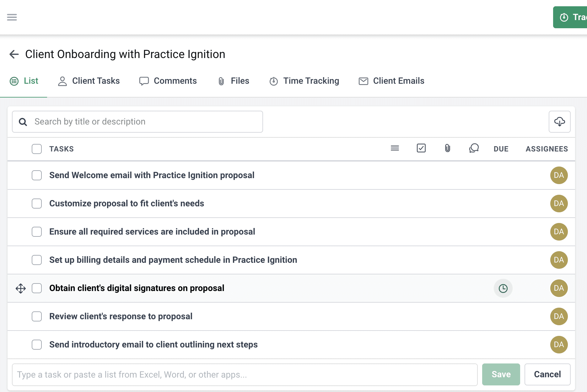This screenshot has width=587, height=392.
Task: Click the ASSIGNEES column header
Action: click(x=547, y=149)
